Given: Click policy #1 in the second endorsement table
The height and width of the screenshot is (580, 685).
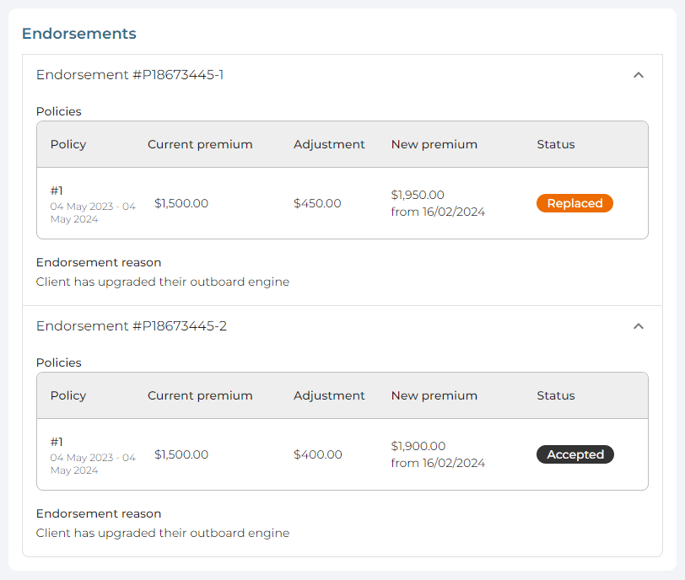Looking at the screenshot, I should click(x=57, y=441).
